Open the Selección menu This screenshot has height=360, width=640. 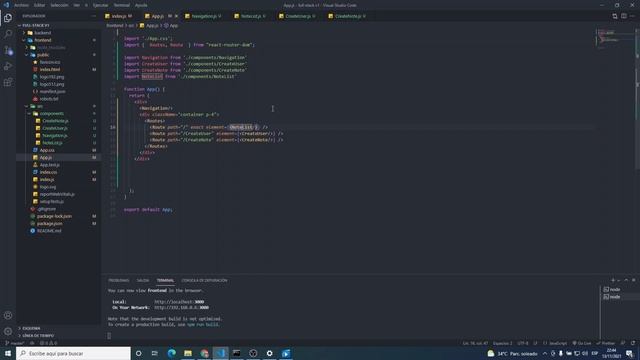pos(60,5)
